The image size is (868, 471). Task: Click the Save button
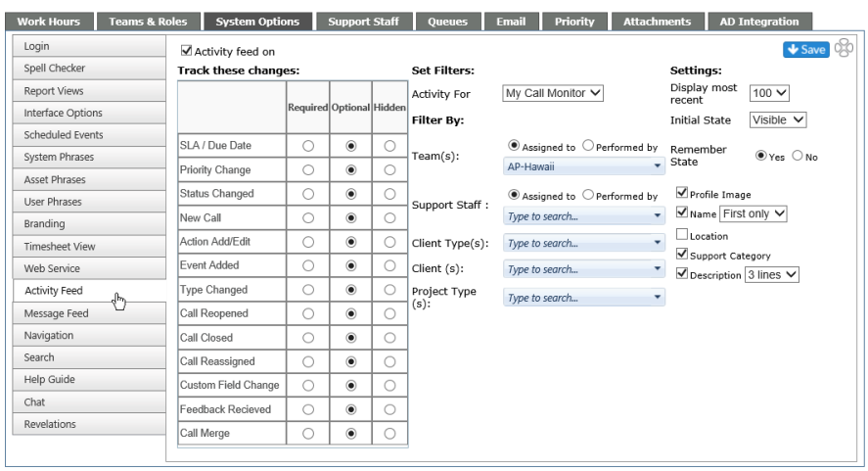click(x=806, y=49)
